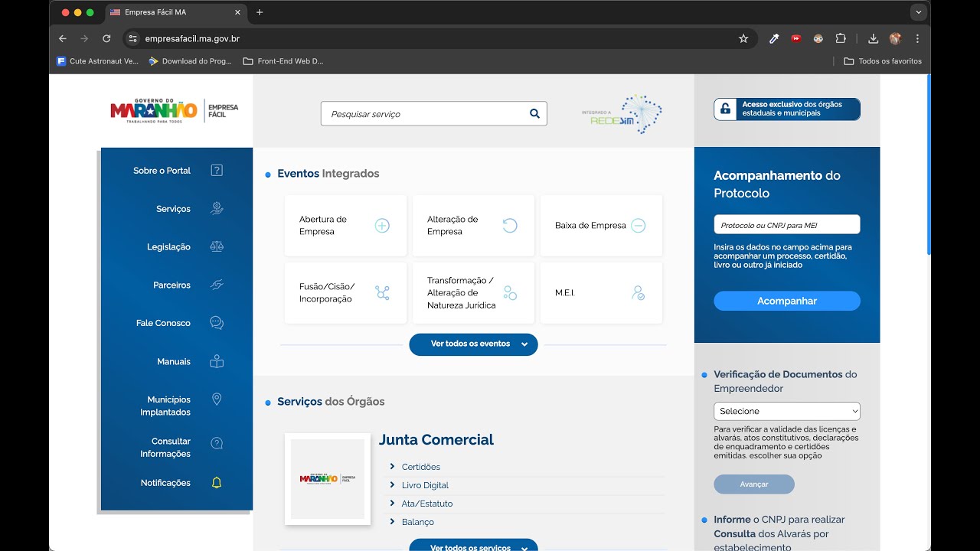This screenshot has height=551, width=980.
Task: Click the chevron beside Certidões
Action: pyautogui.click(x=392, y=466)
